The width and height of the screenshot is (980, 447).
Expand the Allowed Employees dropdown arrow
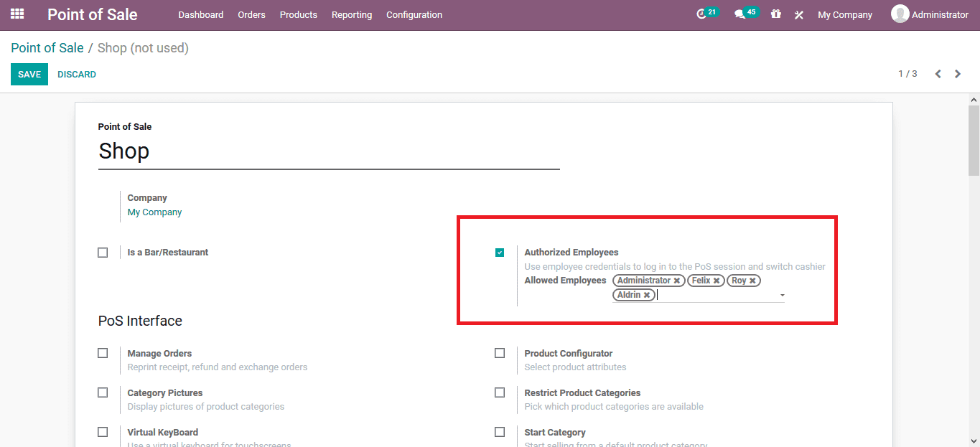click(782, 295)
